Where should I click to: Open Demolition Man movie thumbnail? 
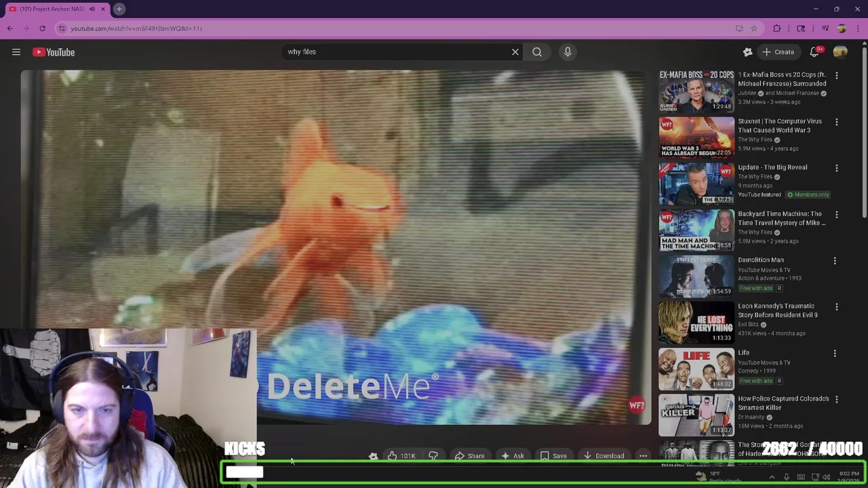coord(696,276)
